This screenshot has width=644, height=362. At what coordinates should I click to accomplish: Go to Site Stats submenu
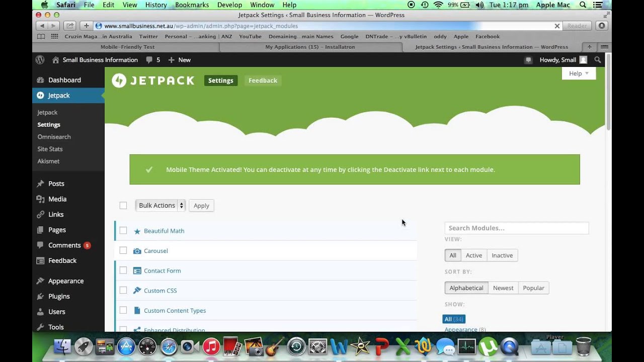50,149
